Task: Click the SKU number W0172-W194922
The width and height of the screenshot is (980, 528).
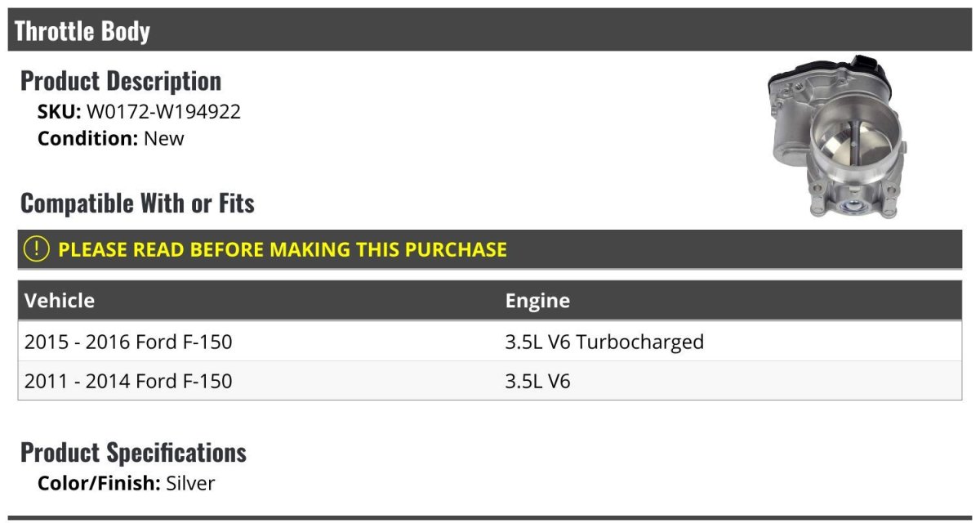Action: pos(163,112)
